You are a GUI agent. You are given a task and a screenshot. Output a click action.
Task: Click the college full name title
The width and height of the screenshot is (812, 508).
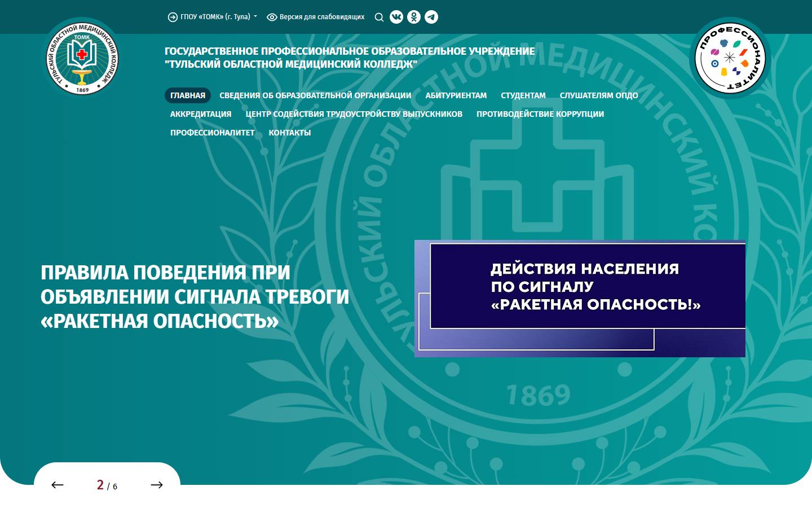(350, 58)
